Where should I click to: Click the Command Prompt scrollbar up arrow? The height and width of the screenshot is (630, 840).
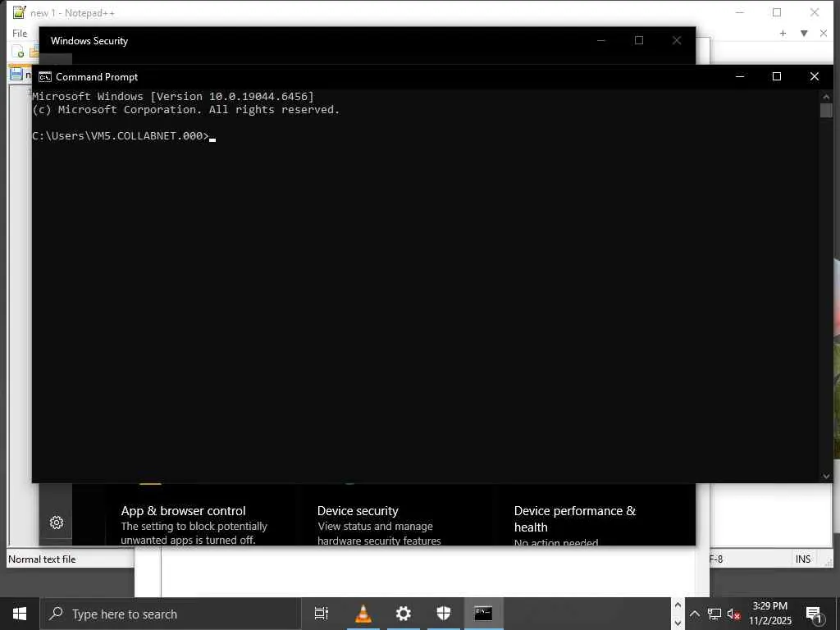tap(826, 97)
